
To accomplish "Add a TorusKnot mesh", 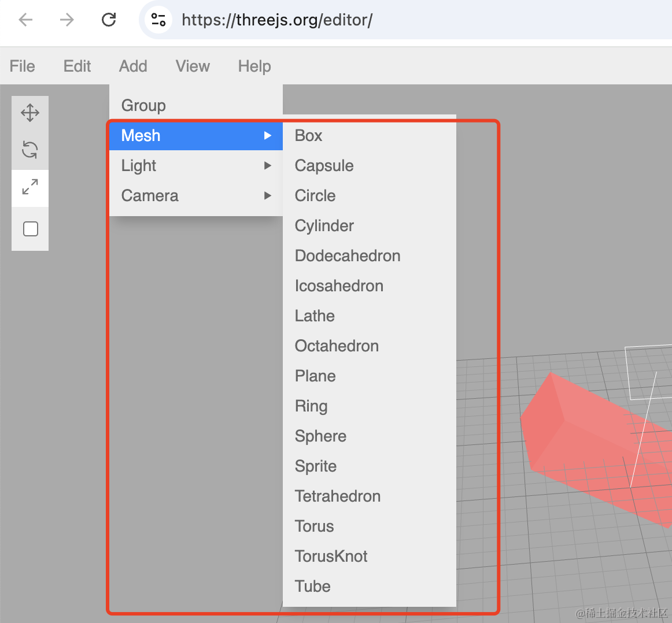I will [370, 556].
